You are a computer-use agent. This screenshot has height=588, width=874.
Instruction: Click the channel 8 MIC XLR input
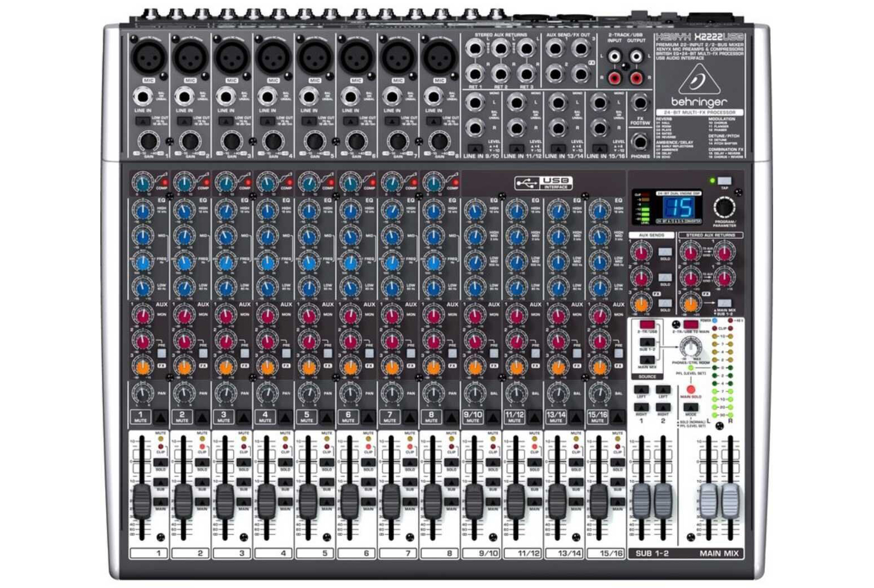click(x=439, y=57)
